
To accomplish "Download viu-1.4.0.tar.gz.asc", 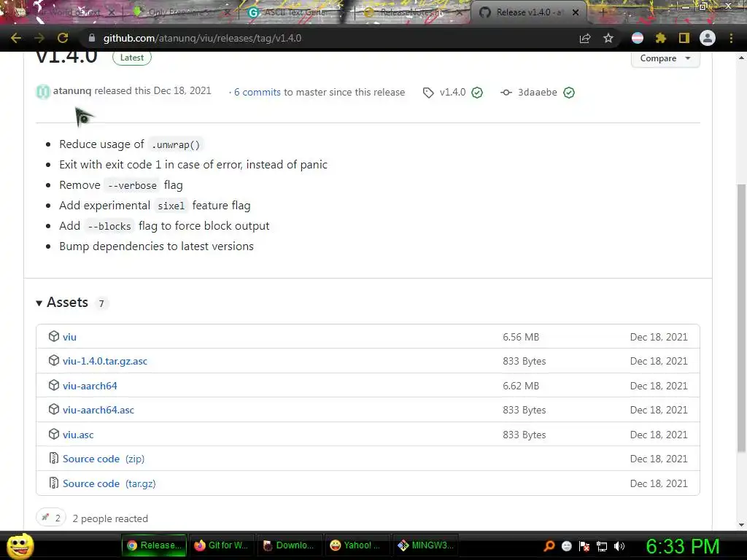I will pyautogui.click(x=105, y=361).
